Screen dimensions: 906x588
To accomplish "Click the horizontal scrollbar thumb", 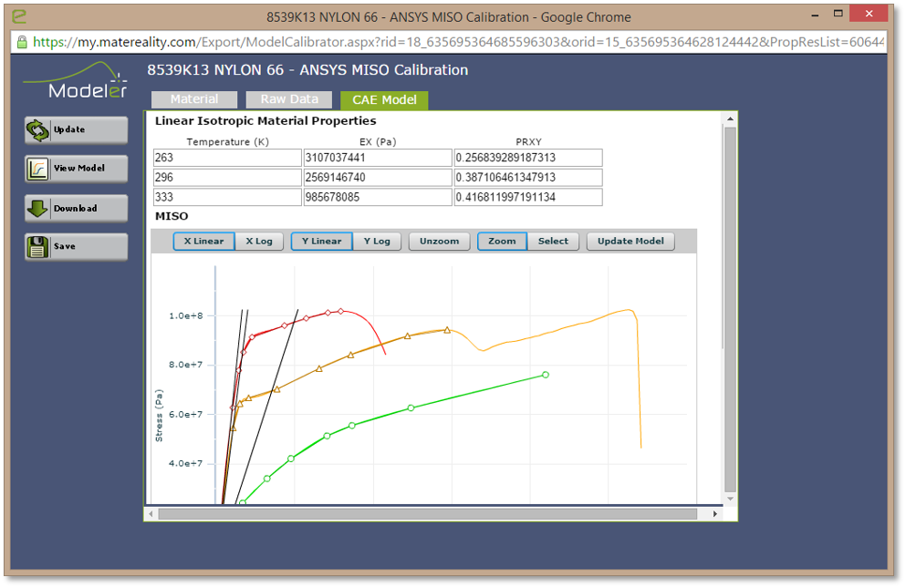I will tap(428, 513).
